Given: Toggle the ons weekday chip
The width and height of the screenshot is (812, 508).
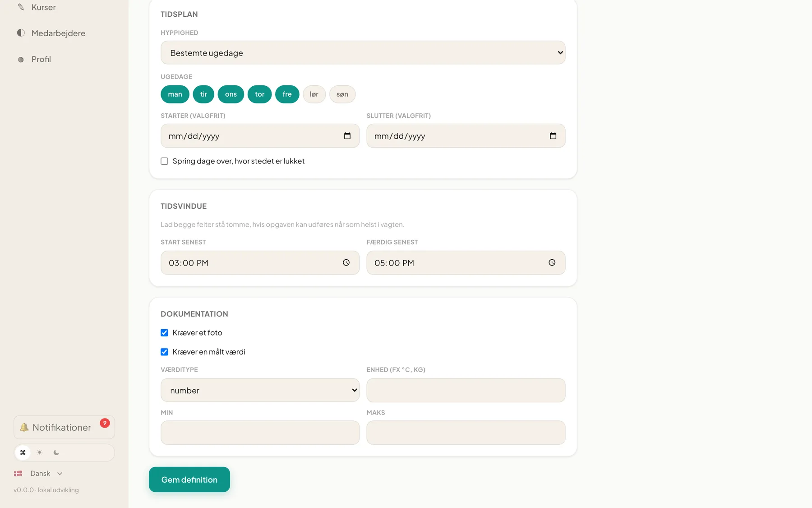Looking at the screenshot, I should pos(231,94).
